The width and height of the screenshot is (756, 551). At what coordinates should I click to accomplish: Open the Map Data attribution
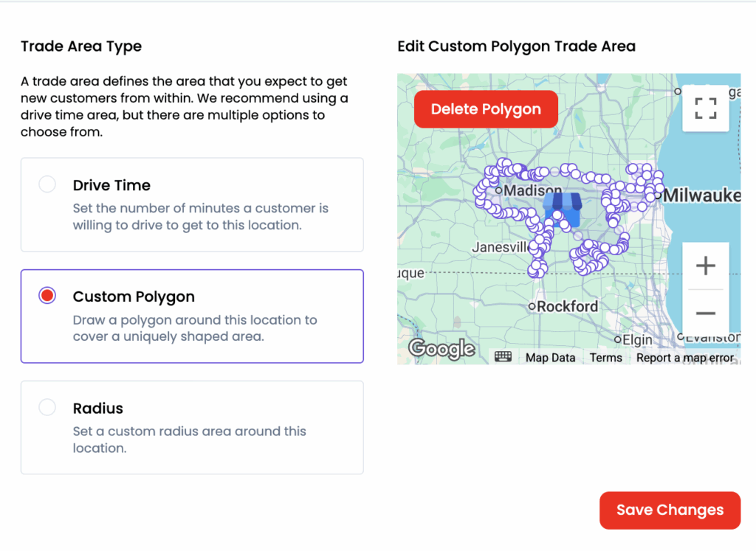coord(550,358)
